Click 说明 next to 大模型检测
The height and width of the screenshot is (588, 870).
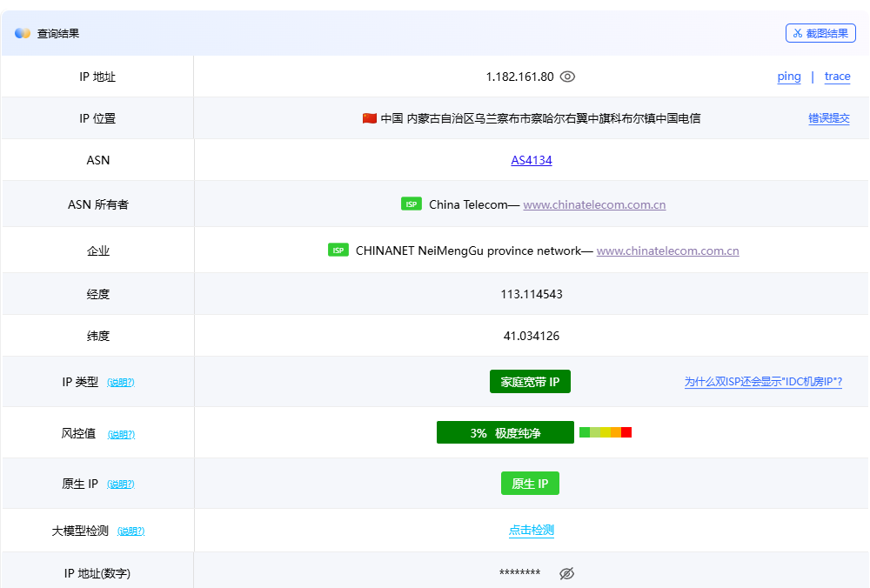click(130, 531)
